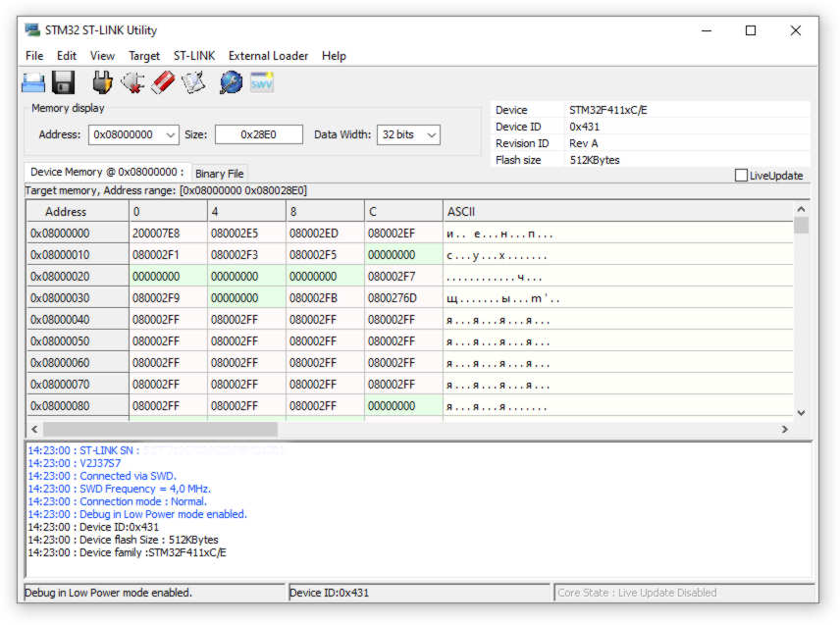Select memory cell 080002ED
The height and width of the screenshot is (625, 840).
325,234
